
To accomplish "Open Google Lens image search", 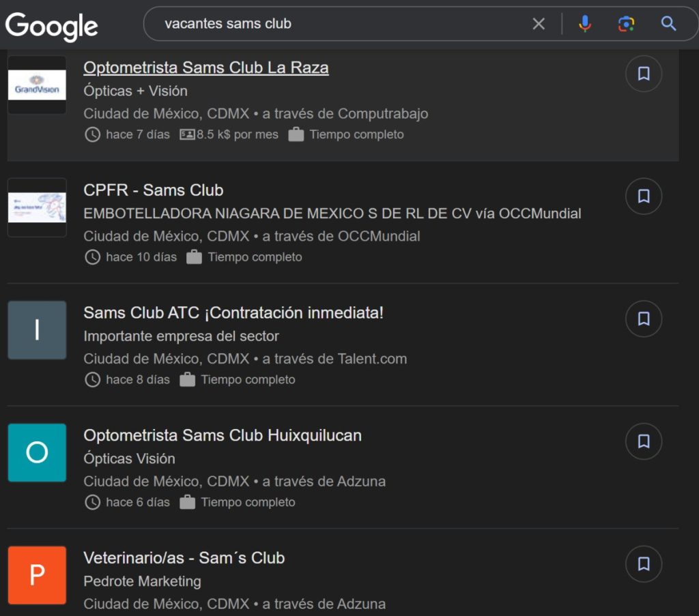I will [x=627, y=24].
